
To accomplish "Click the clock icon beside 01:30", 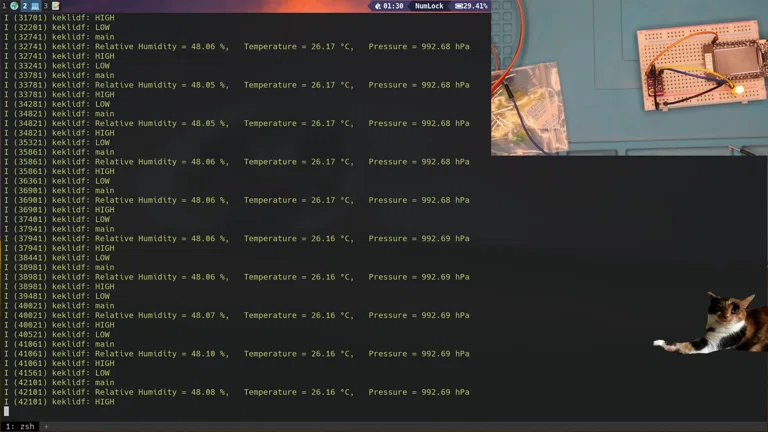I will [378, 6].
